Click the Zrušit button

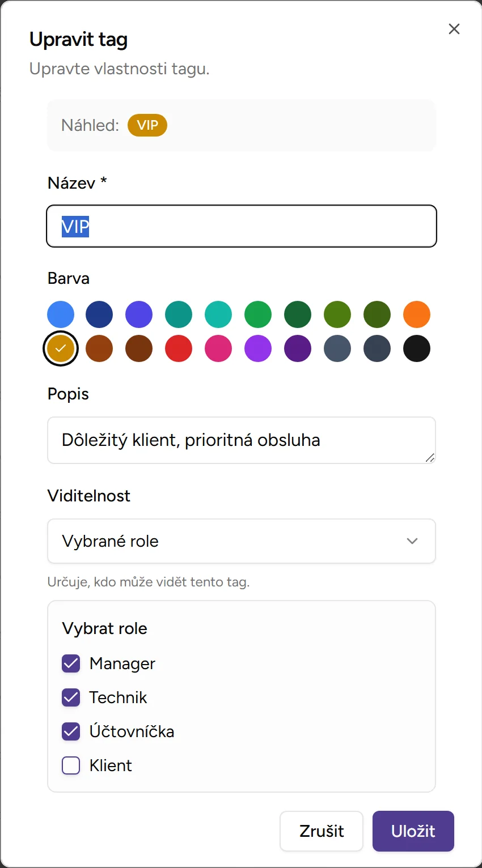[x=321, y=831]
